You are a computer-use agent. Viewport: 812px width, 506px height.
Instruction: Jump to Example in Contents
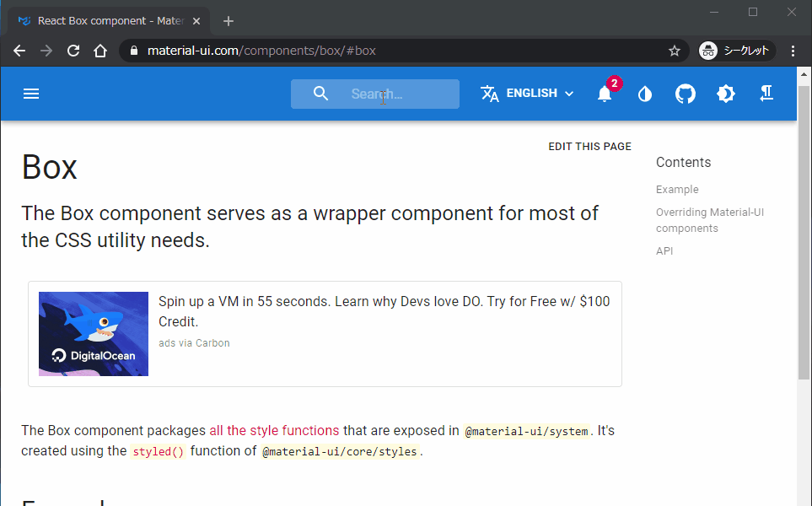(677, 190)
